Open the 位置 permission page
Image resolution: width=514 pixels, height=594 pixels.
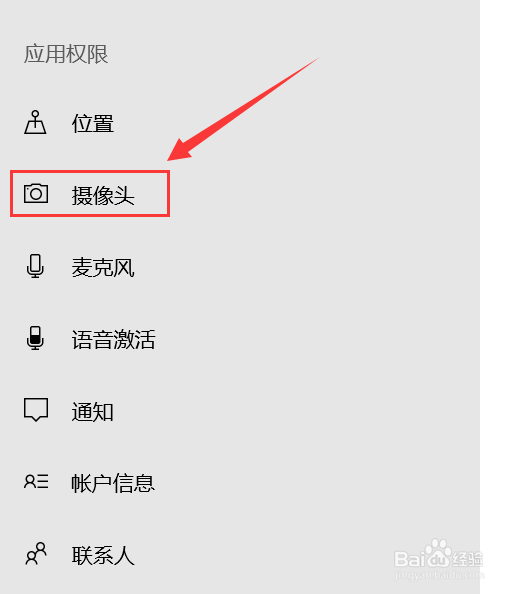(x=93, y=123)
